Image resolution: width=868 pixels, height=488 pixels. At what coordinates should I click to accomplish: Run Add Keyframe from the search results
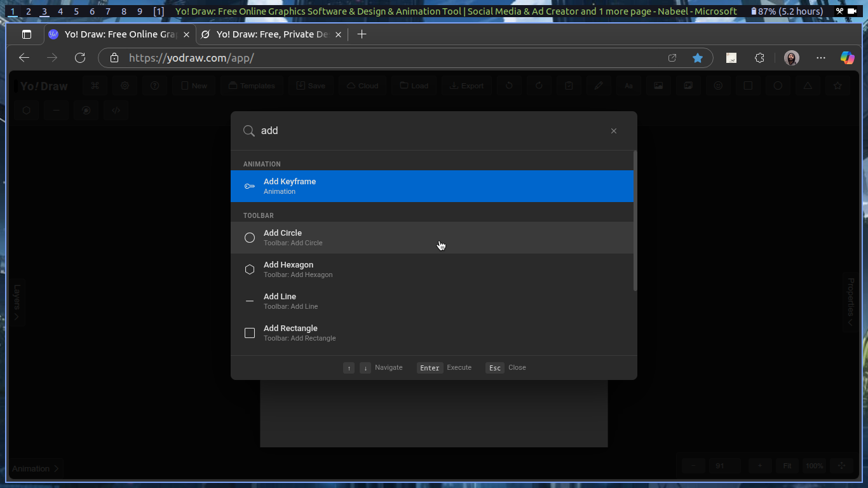(x=433, y=186)
